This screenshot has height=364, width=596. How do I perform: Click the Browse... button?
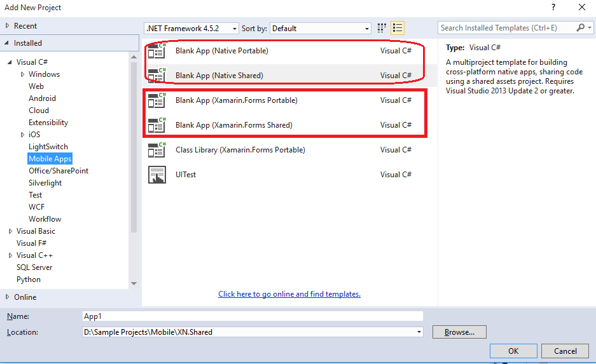[x=459, y=332]
